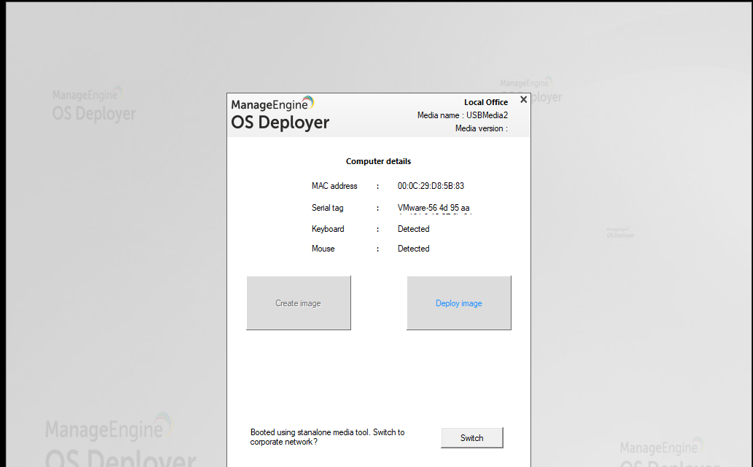Screen dimensions: 753x467
Task: Switch to corporate network via Switch button
Action: point(472,438)
